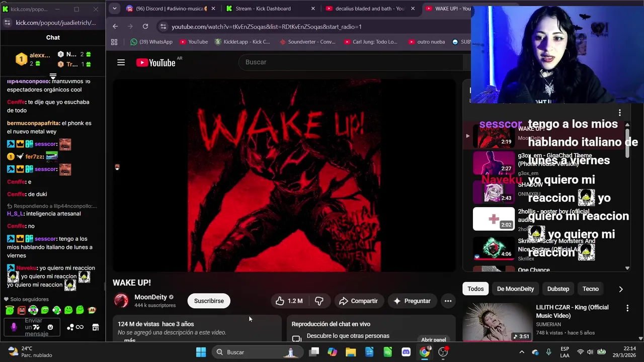Open Wi-Fi network status in tray
The width and height of the screenshot is (644, 362).
pyautogui.click(x=581, y=352)
